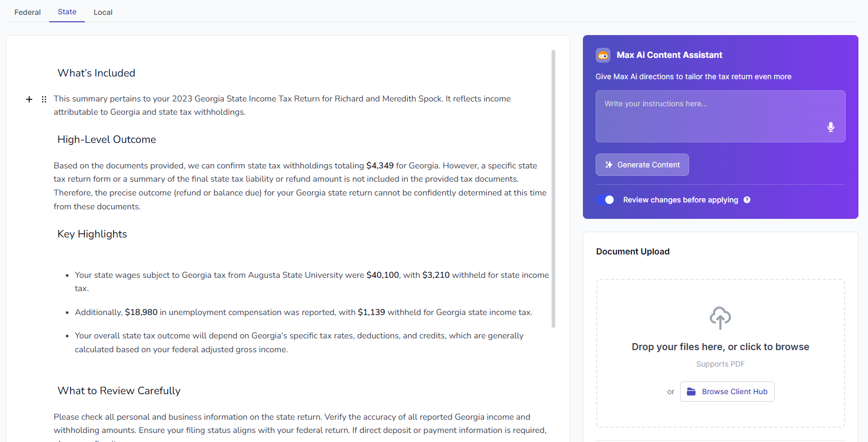
Task: Click the $18,980 unemployment compensation value
Action: (x=141, y=312)
